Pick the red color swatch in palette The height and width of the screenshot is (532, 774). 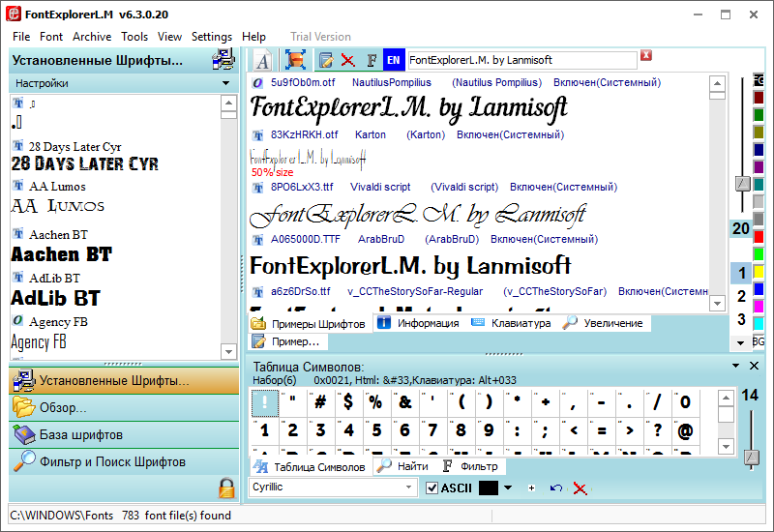coord(759,237)
